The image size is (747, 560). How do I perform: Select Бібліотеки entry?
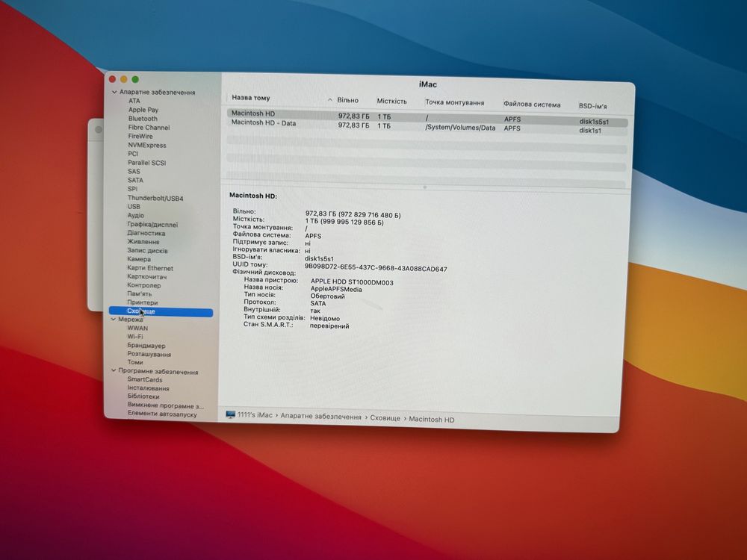pyautogui.click(x=143, y=396)
